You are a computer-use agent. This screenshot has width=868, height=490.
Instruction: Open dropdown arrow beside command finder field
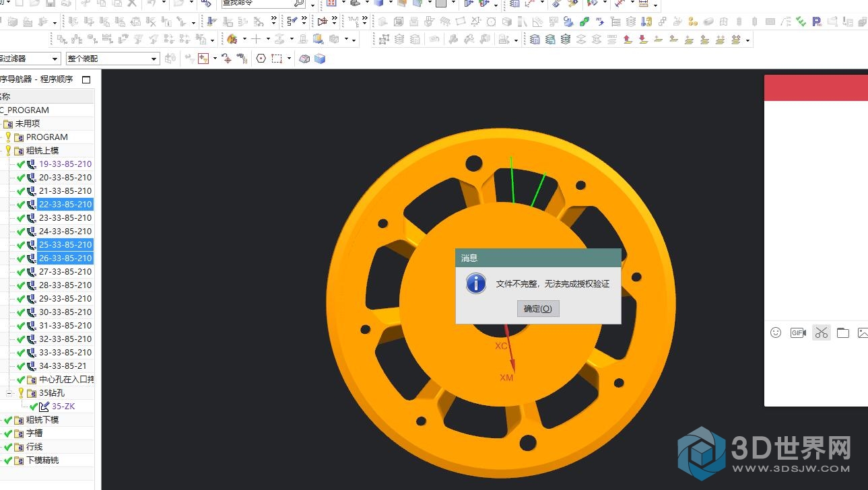point(312,5)
